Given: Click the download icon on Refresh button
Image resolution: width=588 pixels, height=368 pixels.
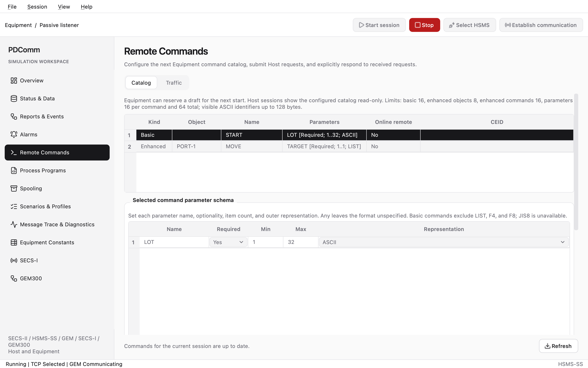Looking at the screenshot, I should coord(548,346).
